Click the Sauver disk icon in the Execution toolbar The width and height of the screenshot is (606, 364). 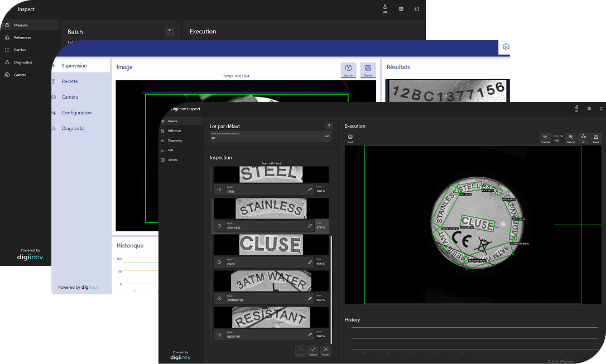pyautogui.click(x=595, y=138)
